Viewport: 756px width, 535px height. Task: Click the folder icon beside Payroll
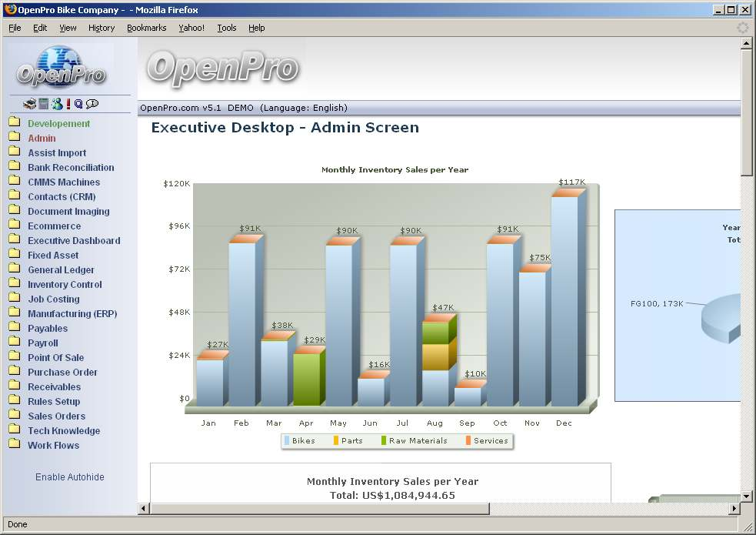[x=14, y=343]
